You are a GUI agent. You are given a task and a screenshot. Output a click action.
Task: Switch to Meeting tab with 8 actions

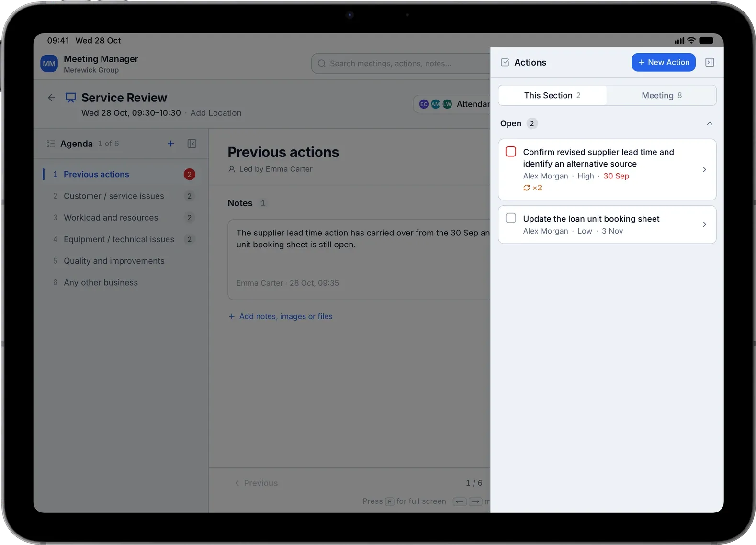tap(662, 95)
